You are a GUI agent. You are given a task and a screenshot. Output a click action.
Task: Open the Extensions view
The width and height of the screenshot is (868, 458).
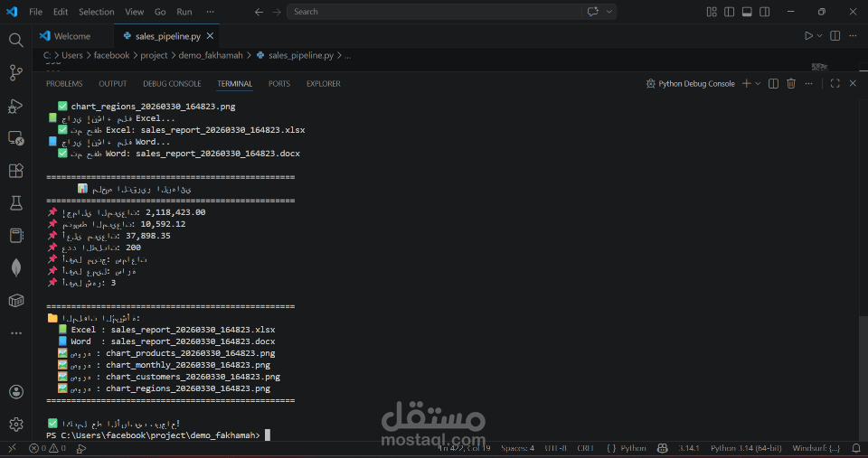pyautogui.click(x=16, y=171)
